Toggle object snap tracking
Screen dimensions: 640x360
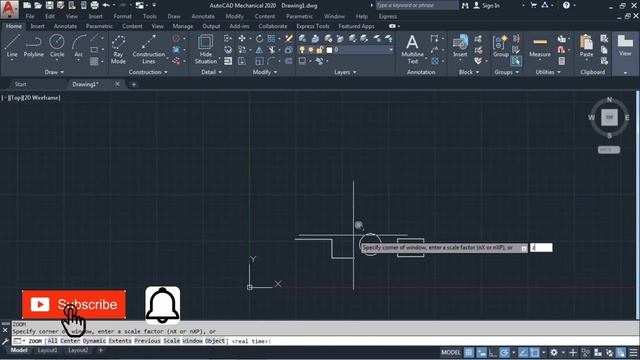[523, 352]
